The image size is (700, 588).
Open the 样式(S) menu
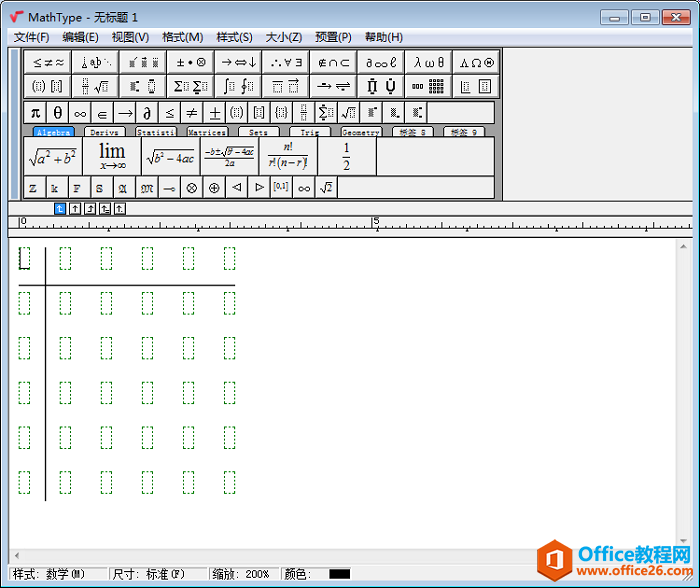pyautogui.click(x=234, y=37)
